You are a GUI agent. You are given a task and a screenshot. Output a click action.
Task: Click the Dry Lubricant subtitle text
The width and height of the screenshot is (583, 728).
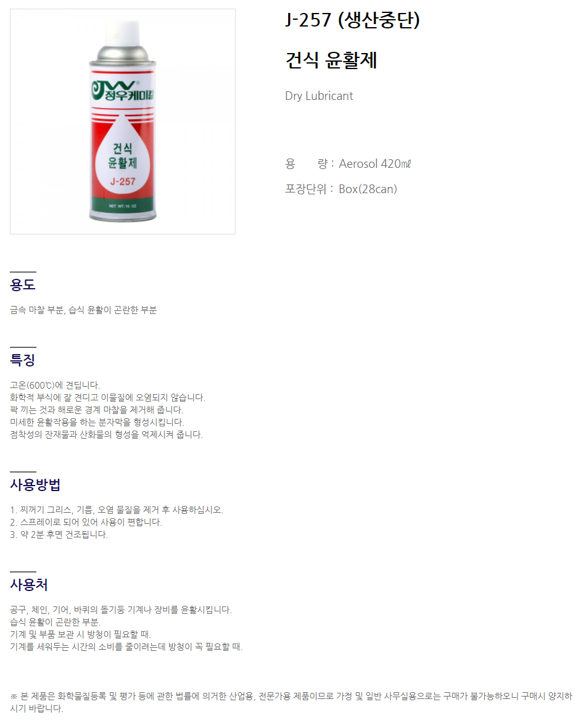click(x=319, y=96)
